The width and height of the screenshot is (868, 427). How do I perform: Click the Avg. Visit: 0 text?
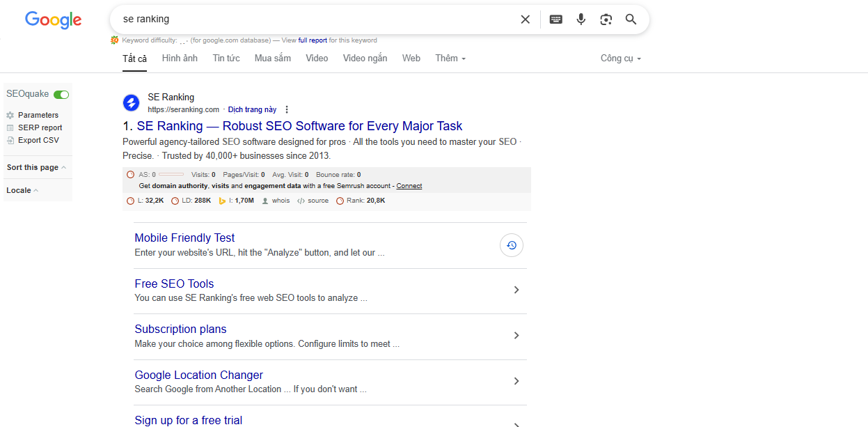(x=290, y=175)
